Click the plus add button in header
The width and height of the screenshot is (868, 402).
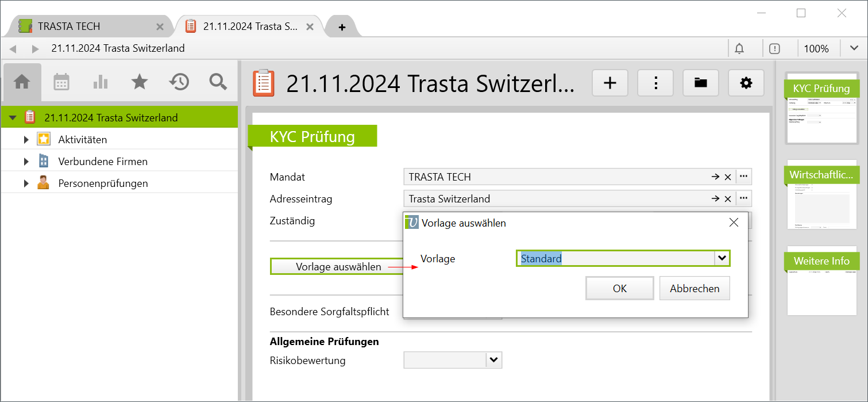click(609, 83)
